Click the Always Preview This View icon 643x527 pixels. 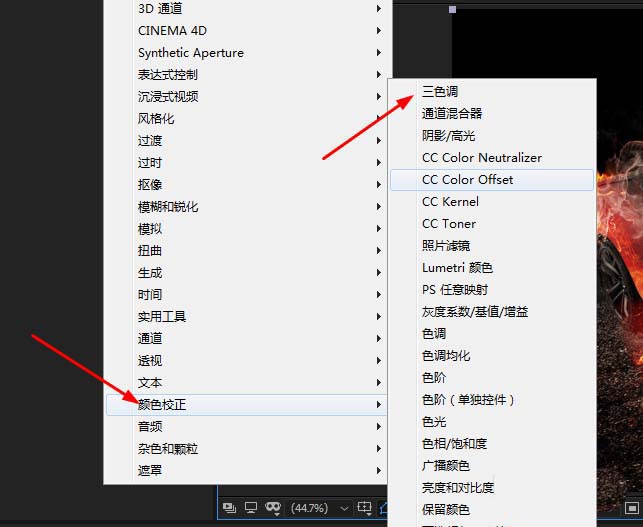pyautogui.click(x=229, y=508)
